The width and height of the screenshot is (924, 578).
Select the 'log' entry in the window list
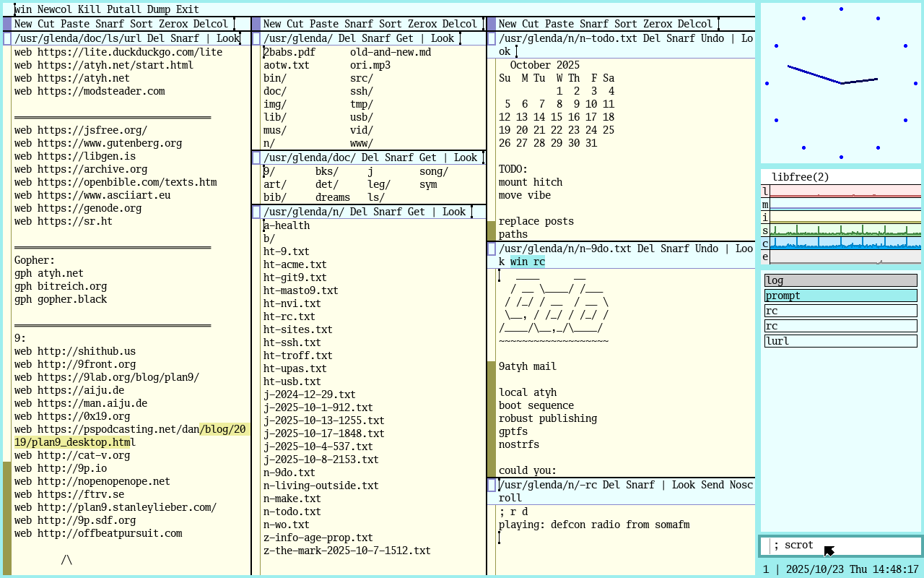[x=840, y=280]
